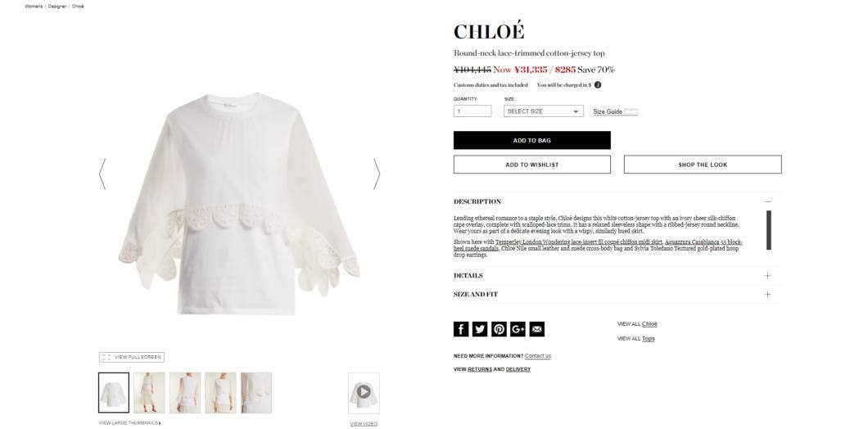868x429 pixels.
Task: Share product on Facebook icon
Action: 461,329
